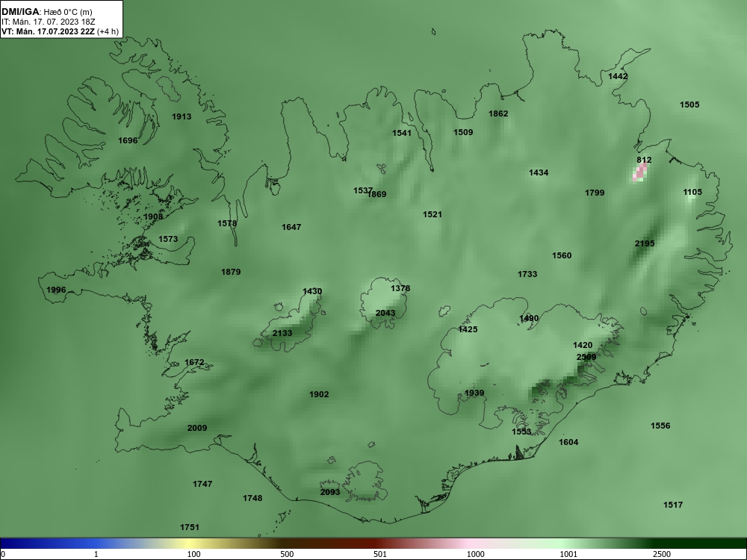The width and height of the screenshot is (747, 560).
Task: Click the 1541 label
Action: 402,134
